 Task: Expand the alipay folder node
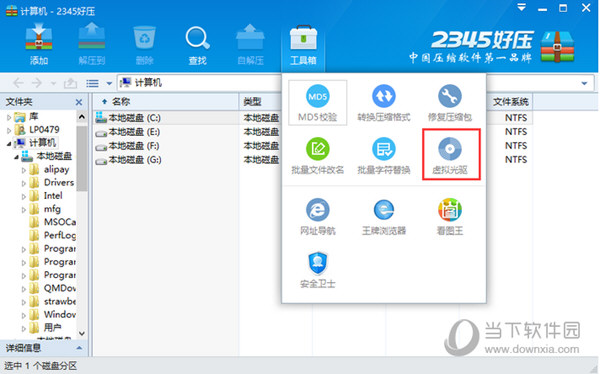(x=24, y=170)
